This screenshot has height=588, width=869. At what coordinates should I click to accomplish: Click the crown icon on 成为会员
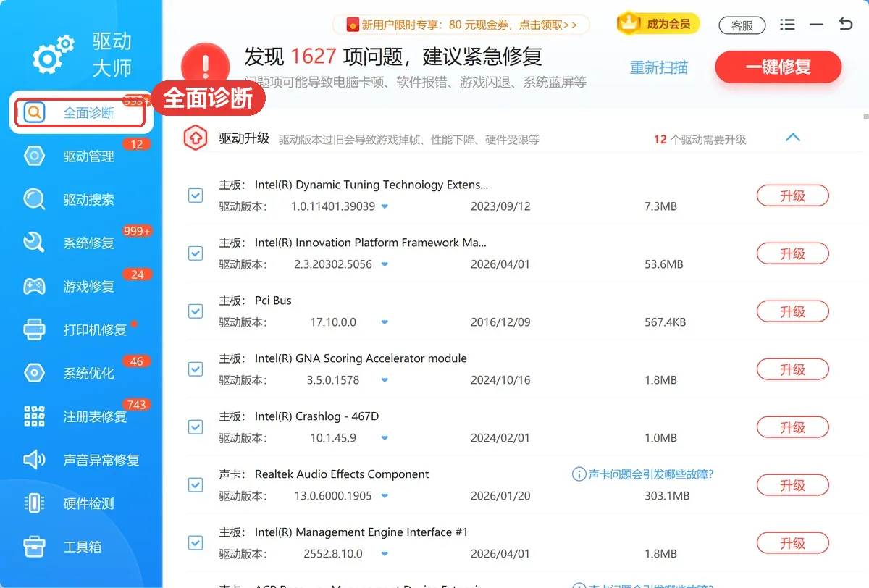click(629, 24)
